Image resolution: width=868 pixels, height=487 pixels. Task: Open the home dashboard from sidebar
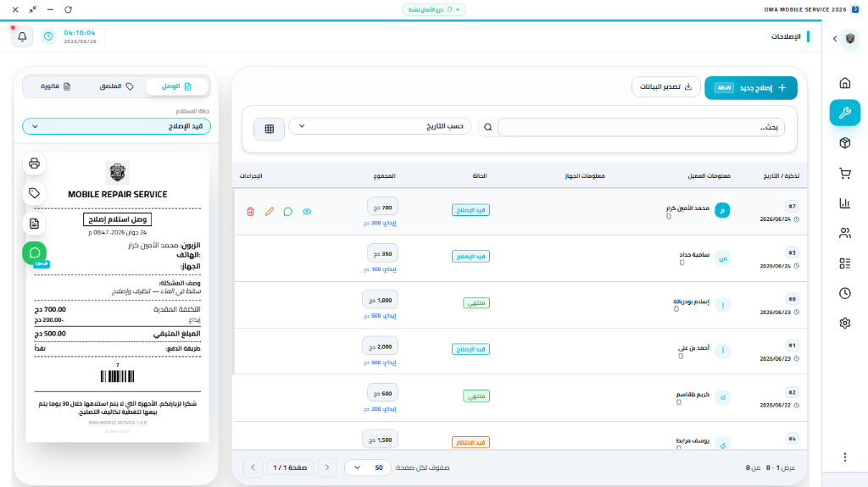tap(845, 83)
